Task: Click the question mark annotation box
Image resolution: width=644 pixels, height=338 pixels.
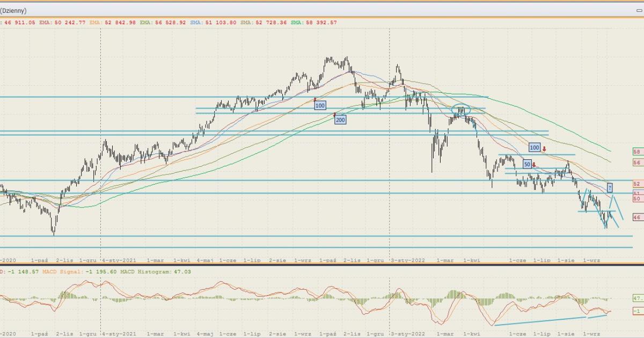Action: click(610, 188)
